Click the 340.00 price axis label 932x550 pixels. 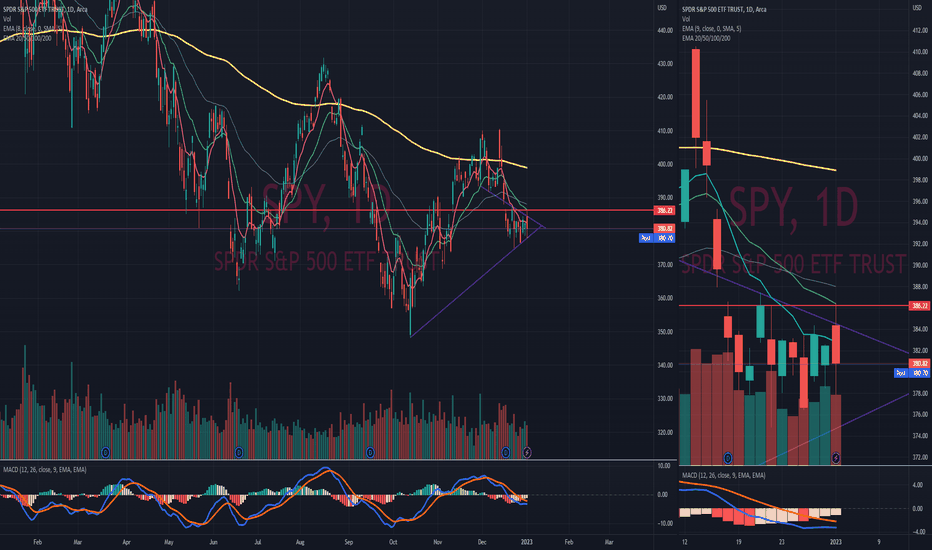[x=665, y=365]
